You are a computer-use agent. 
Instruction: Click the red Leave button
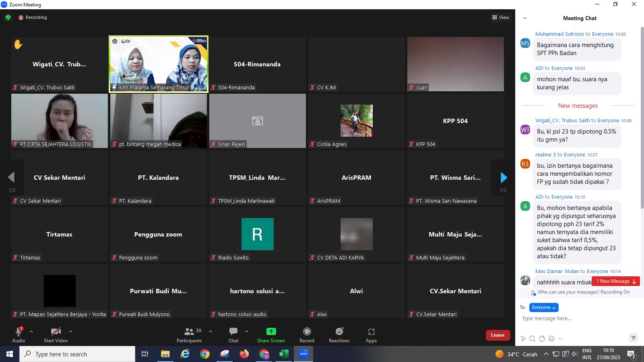pyautogui.click(x=497, y=335)
